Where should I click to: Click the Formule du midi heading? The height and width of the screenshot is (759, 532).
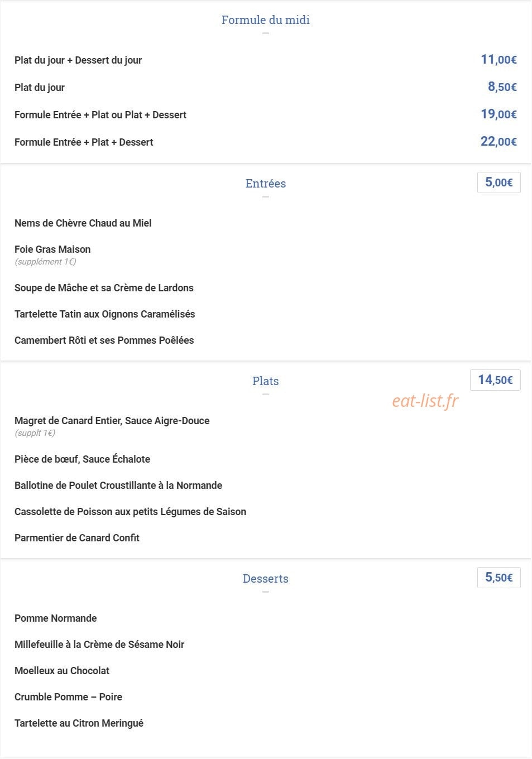265,20
